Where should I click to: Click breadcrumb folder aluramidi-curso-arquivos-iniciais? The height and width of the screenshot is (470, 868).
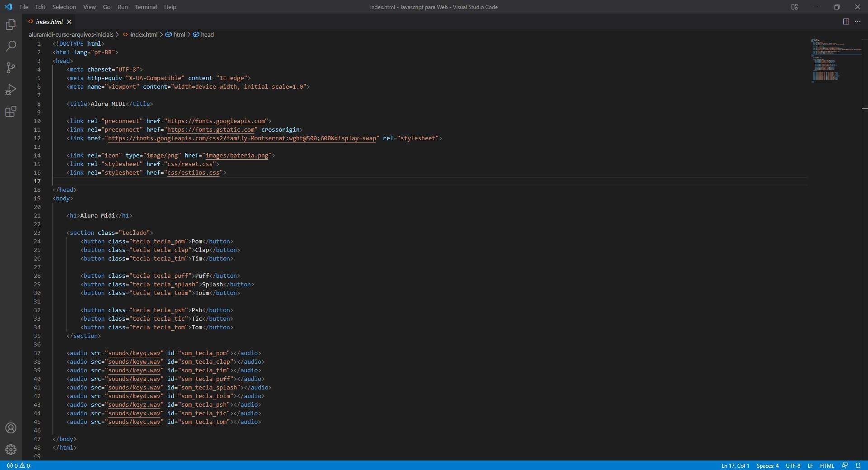click(x=71, y=34)
